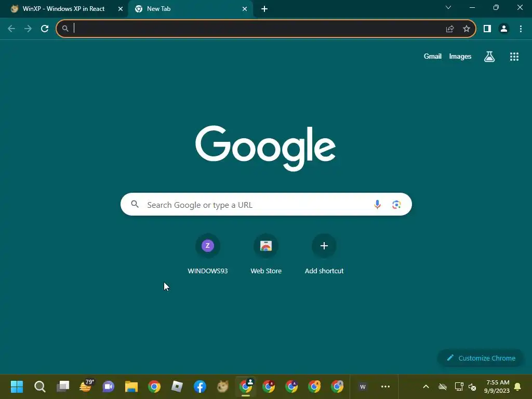Open the clock showing 7:55 AM
Viewport: 532px width, 399px height.
pyautogui.click(x=497, y=387)
